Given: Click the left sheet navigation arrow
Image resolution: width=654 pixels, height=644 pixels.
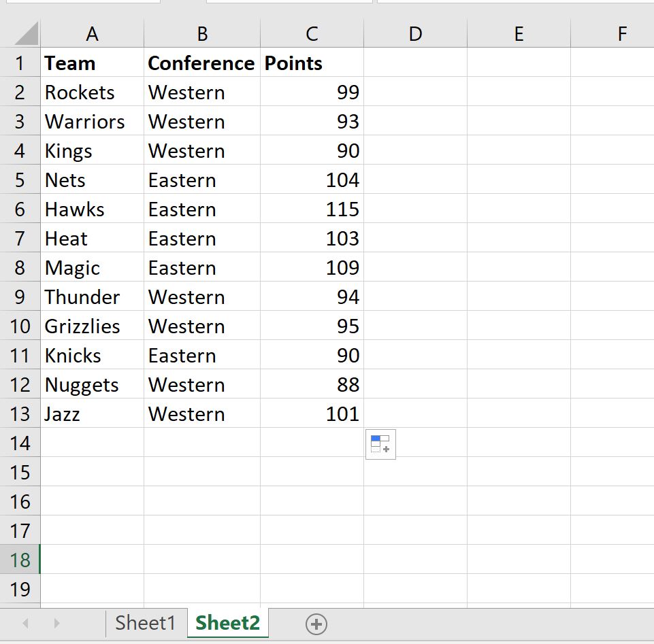Looking at the screenshot, I should click(24, 623).
